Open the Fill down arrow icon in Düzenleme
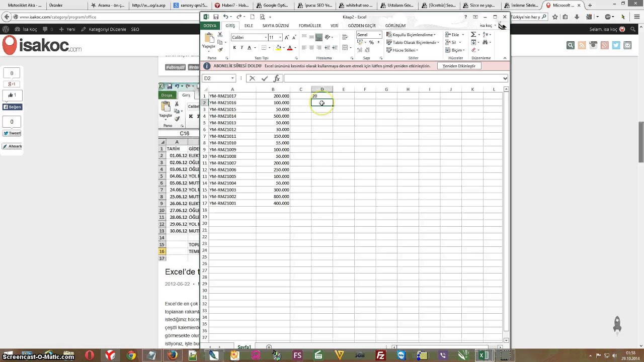This screenshot has width=644, height=362. click(473, 43)
